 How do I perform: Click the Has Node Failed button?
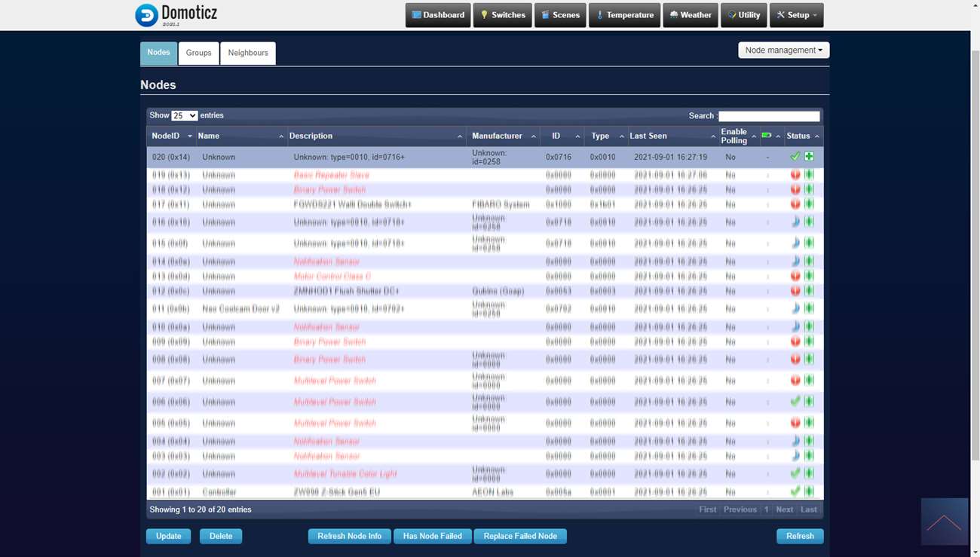[432, 537]
